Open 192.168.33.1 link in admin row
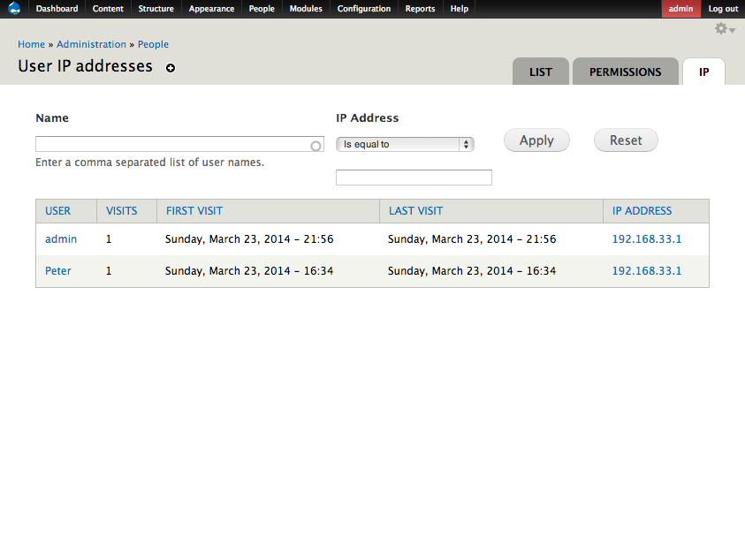This screenshot has width=745, height=560. [647, 238]
